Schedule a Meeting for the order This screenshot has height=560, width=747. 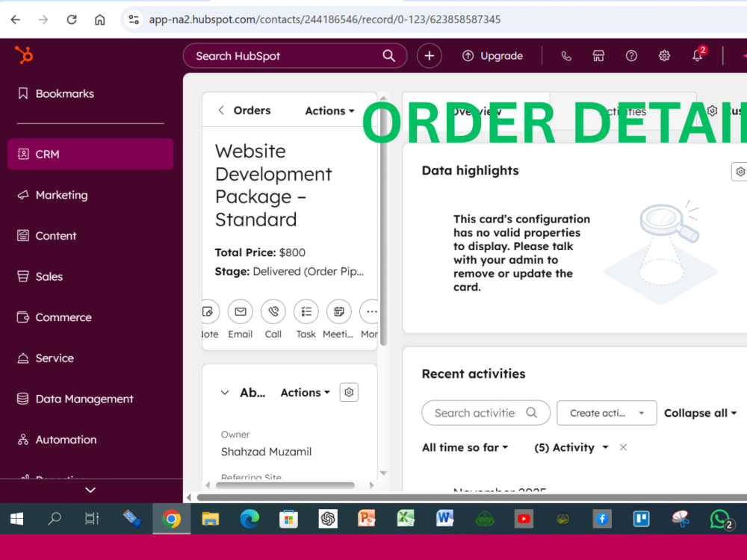(x=338, y=312)
